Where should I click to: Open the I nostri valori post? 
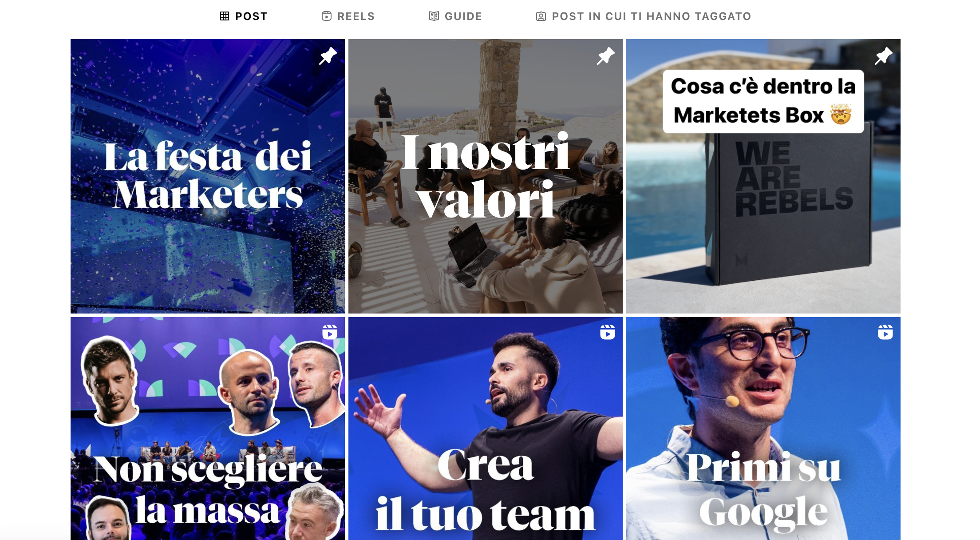pyautogui.click(x=486, y=176)
